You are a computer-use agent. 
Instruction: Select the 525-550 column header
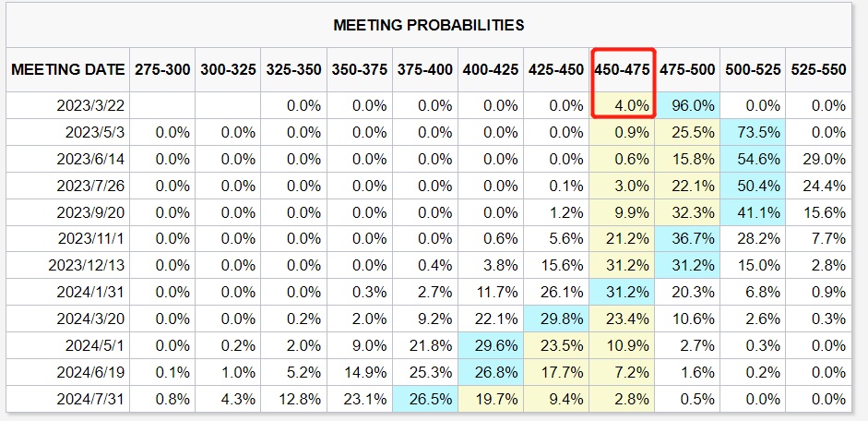tap(817, 70)
